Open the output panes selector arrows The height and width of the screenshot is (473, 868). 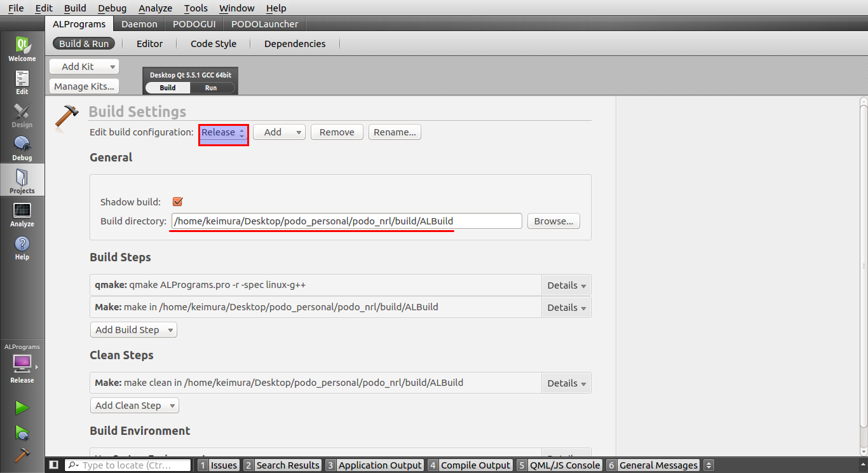coord(709,465)
